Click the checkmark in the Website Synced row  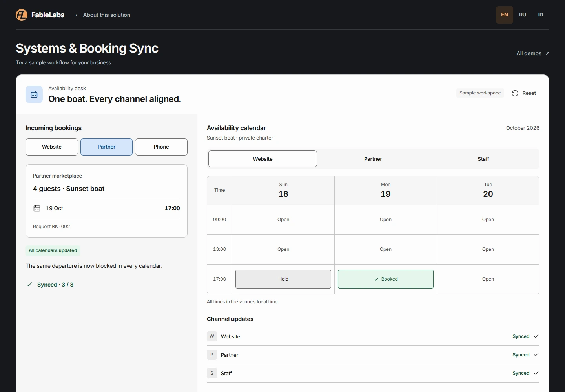click(536, 336)
